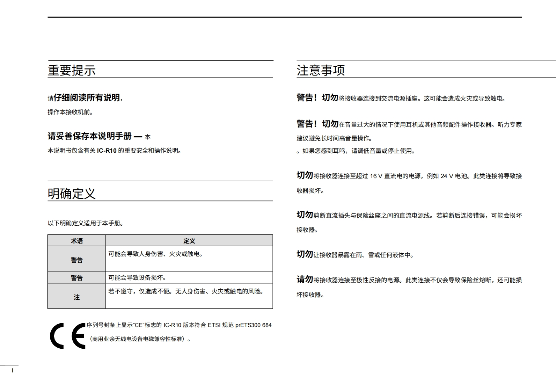Image resolution: width=556 pixels, height=392 pixels.
Task: Click the "重要提示" section heading
Action: pos(72,70)
